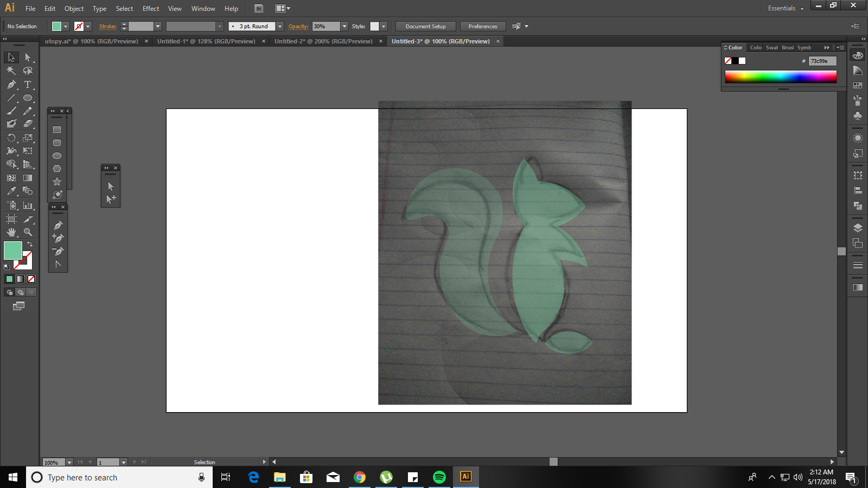This screenshot has width=868, height=488.
Task: Swap fill and stroke colors
Action: (31, 243)
